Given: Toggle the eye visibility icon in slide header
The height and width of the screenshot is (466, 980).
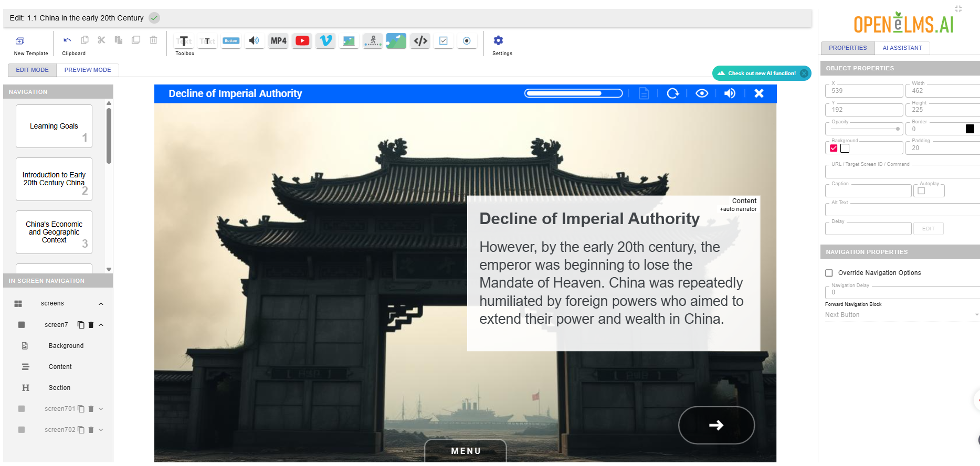Looking at the screenshot, I should [x=702, y=93].
